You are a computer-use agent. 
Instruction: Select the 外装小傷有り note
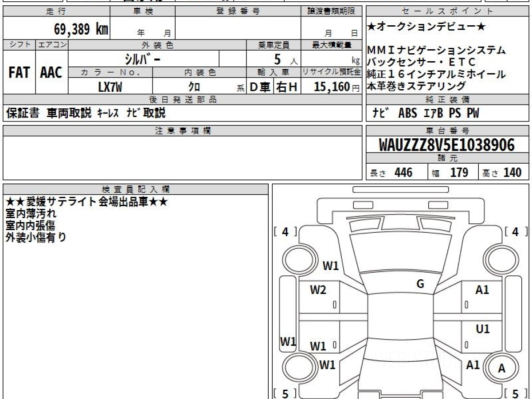pyautogui.click(x=36, y=237)
